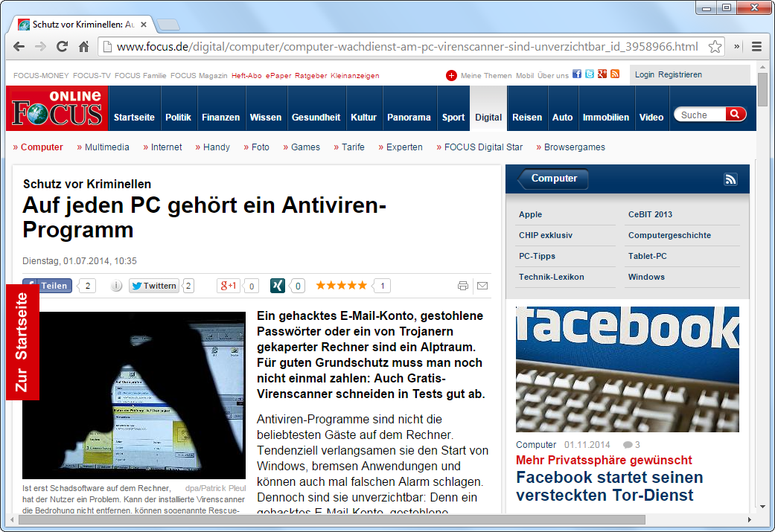
Task: Click the red Zur Startseite side tab
Action: click(22, 342)
